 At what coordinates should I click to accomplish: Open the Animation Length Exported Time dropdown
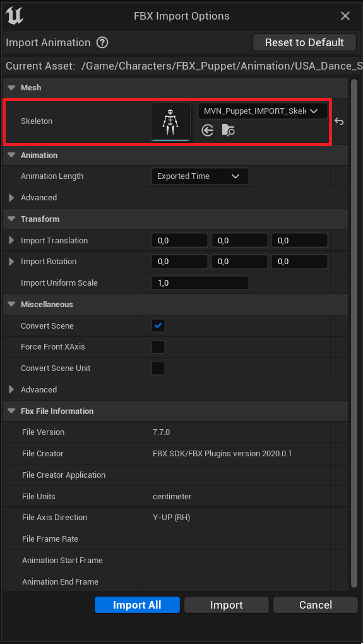click(x=199, y=176)
